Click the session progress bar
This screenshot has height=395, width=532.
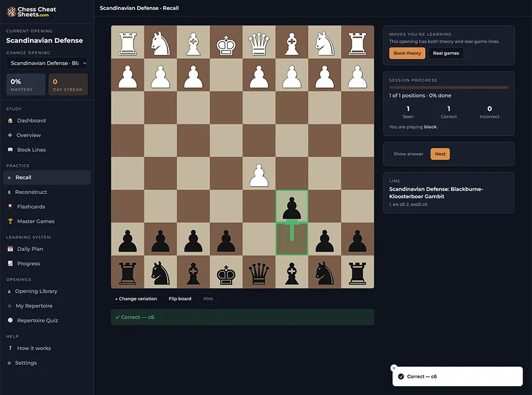tap(448, 88)
